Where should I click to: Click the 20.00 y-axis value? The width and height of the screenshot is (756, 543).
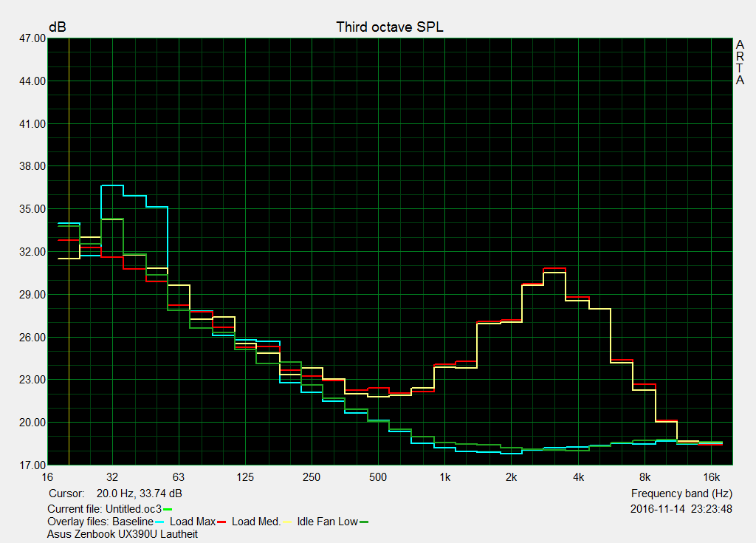(x=32, y=423)
